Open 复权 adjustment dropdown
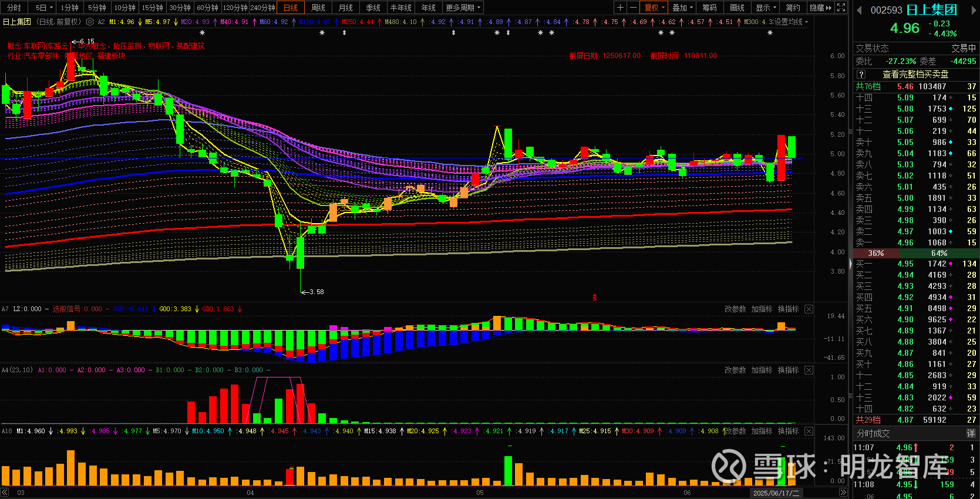The image size is (980, 499). tap(655, 8)
